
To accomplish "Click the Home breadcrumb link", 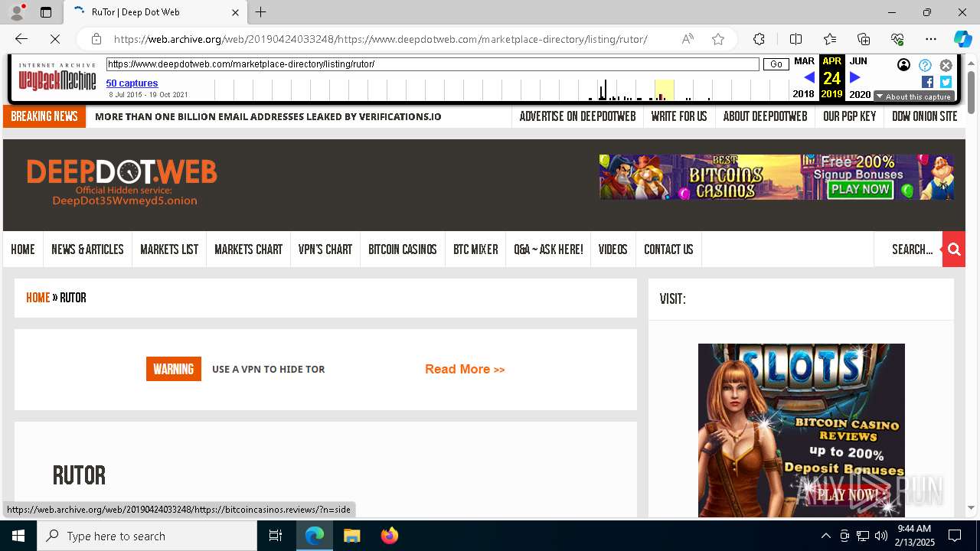I will click(38, 298).
